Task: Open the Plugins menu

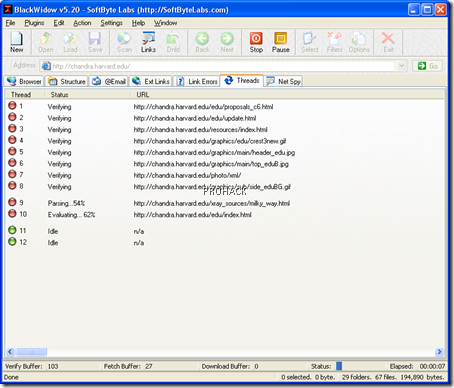Action: pos(34,23)
